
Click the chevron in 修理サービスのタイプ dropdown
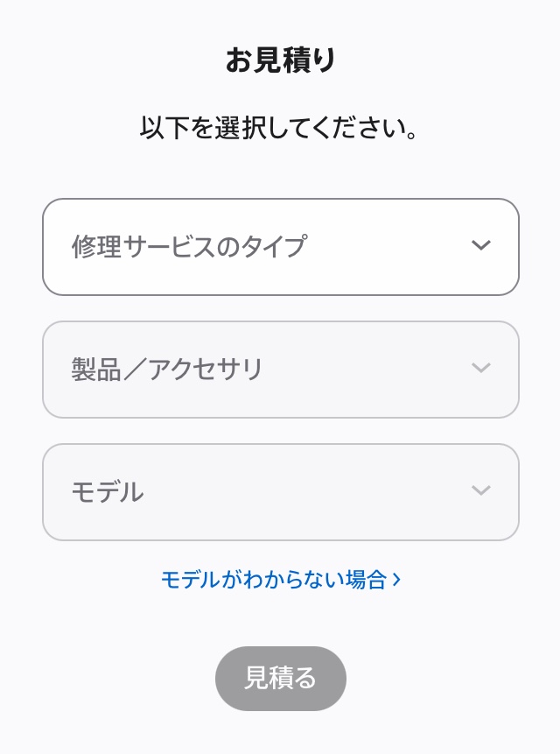(x=480, y=245)
